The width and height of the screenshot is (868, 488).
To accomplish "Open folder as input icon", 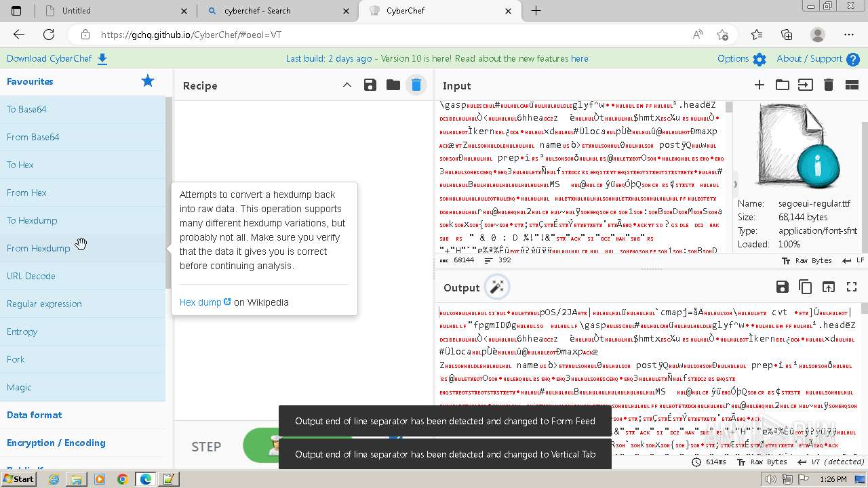I will point(783,85).
